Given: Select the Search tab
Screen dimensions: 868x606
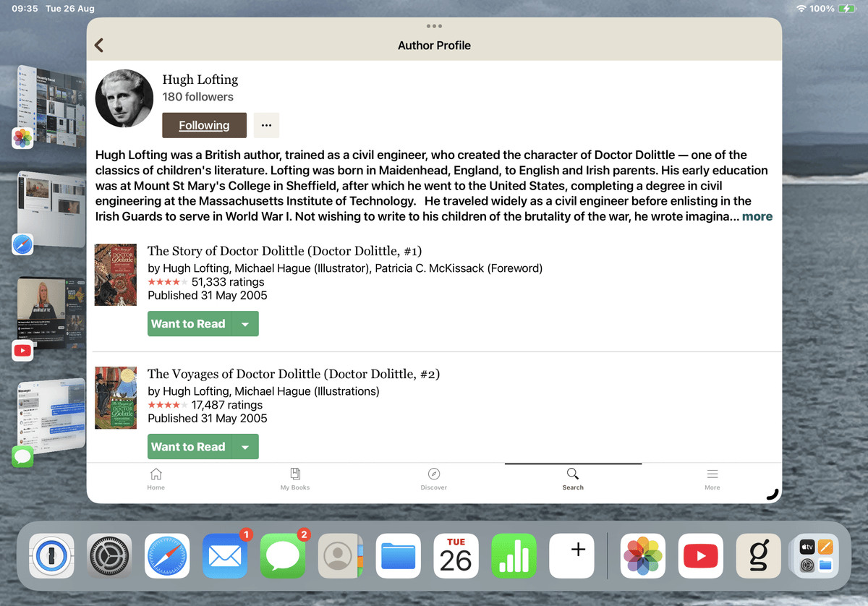Looking at the screenshot, I should [x=573, y=479].
